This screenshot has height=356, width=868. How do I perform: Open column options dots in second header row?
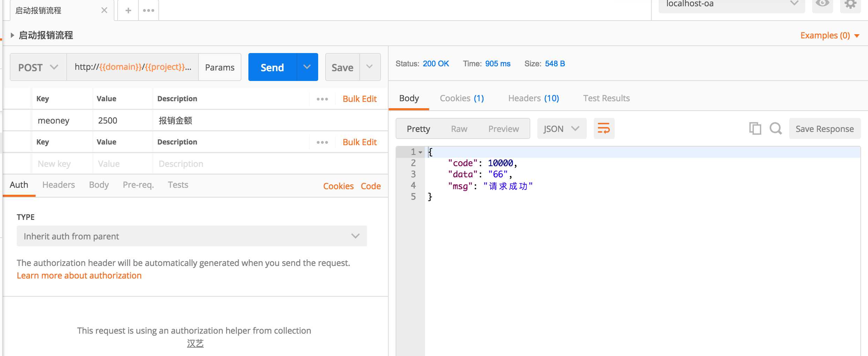pyautogui.click(x=322, y=142)
